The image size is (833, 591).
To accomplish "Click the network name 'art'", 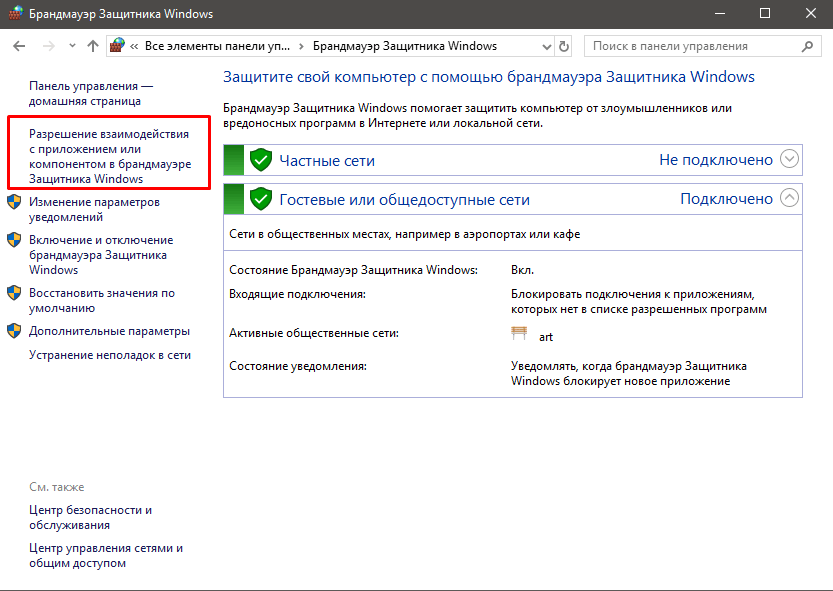I will 546,337.
